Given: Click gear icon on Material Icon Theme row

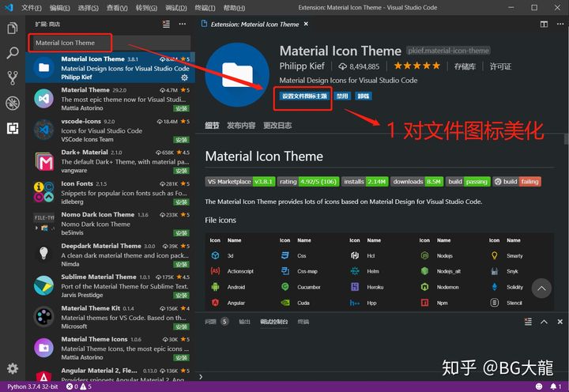Looking at the screenshot, I should (x=184, y=77).
